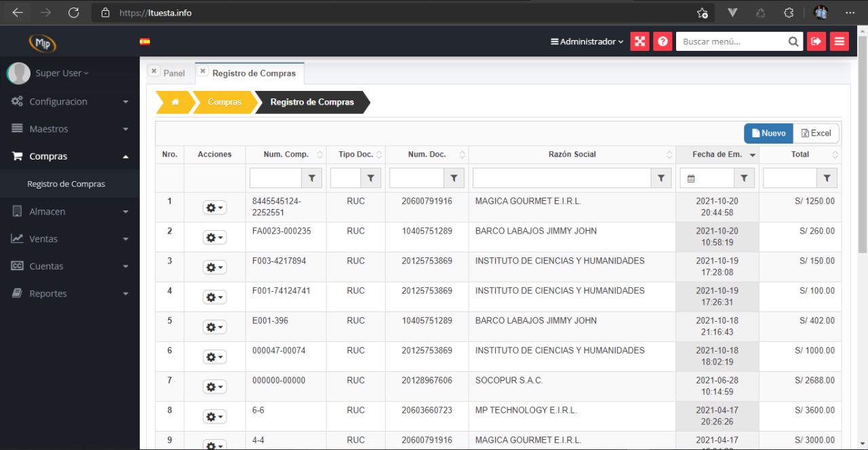Click the MIP logo in sidebar header
Viewport: 868px width, 450px height.
pyautogui.click(x=42, y=42)
